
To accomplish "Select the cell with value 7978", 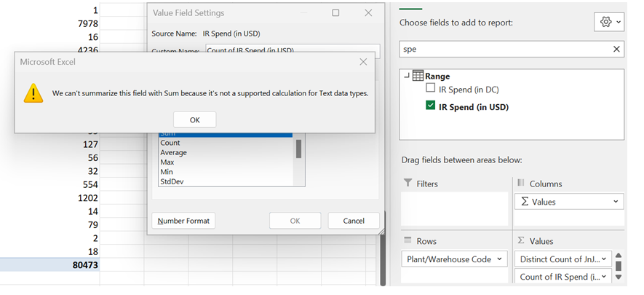I will click(x=49, y=24).
